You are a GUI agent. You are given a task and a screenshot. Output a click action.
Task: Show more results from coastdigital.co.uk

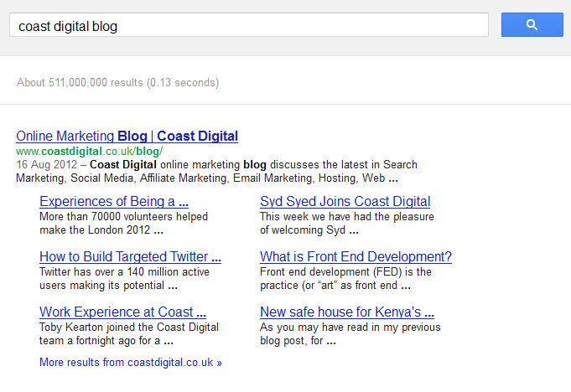pyautogui.click(x=131, y=363)
